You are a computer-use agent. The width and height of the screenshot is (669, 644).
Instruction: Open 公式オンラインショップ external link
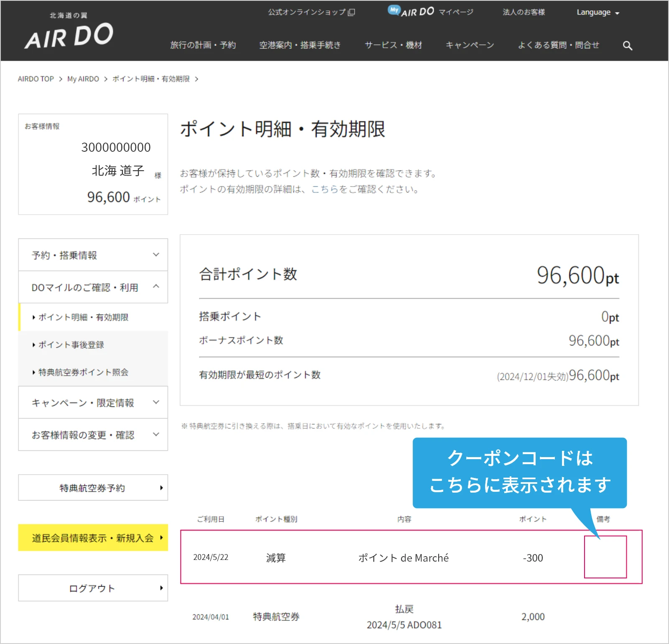[312, 12]
